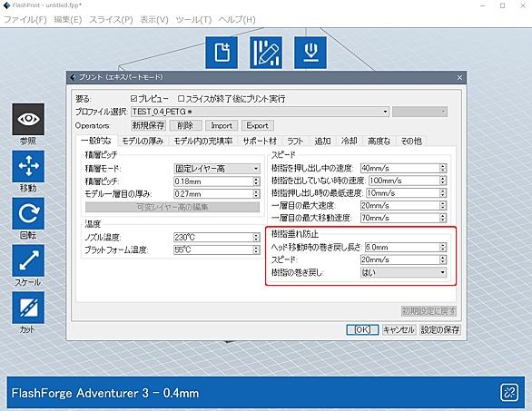Open the その他 tab
Viewport: 532px width, 411px height.
coord(411,141)
